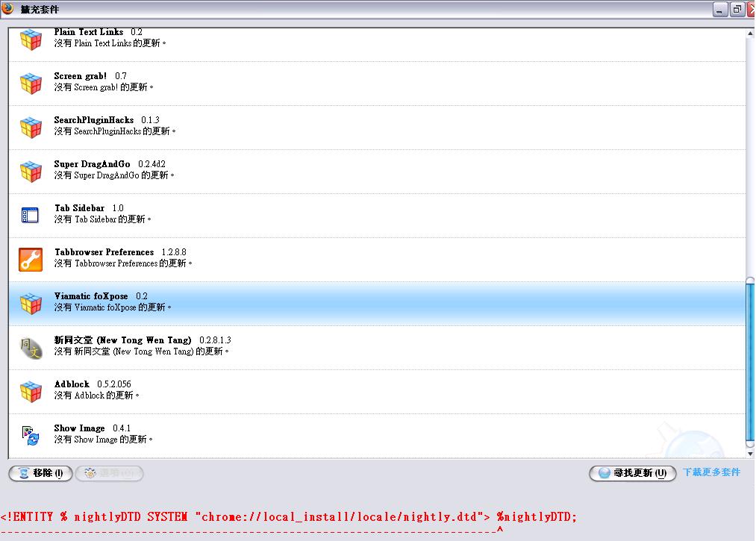The height and width of the screenshot is (541, 756).
Task: Select the Tab Sidebar 1.0 entry
Action: pos(377,215)
